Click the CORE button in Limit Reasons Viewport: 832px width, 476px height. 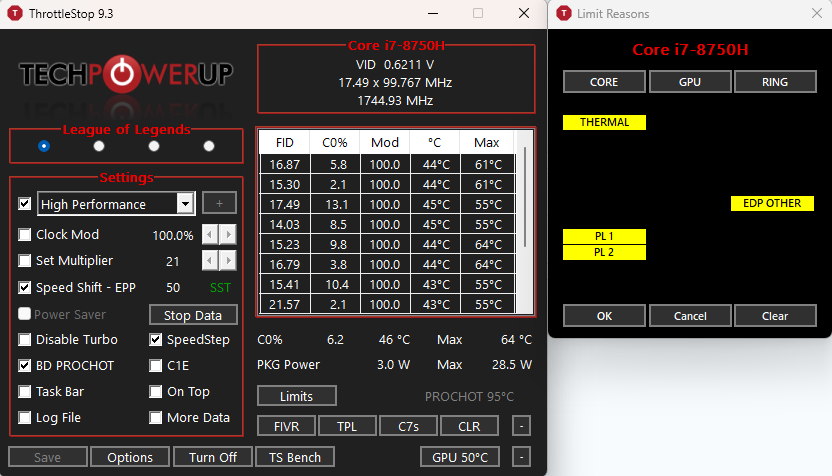604,82
